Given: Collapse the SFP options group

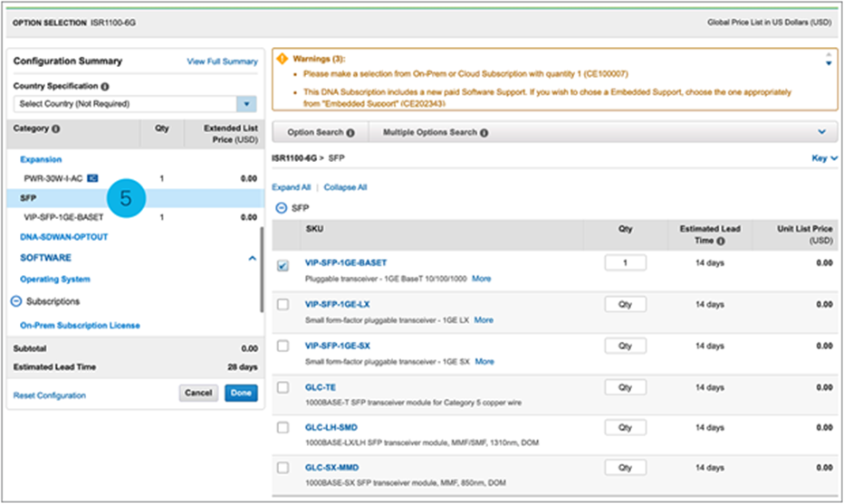Looking at the screenshot, I should [281, 208].
